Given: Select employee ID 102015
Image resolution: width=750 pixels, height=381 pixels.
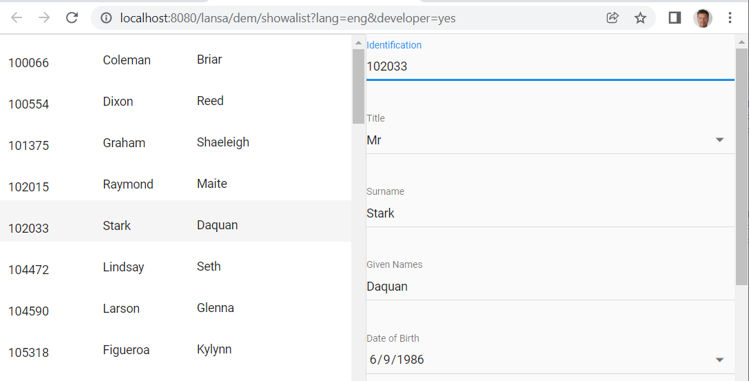Looking at the screenshot, I should click(x=29, y=187).
